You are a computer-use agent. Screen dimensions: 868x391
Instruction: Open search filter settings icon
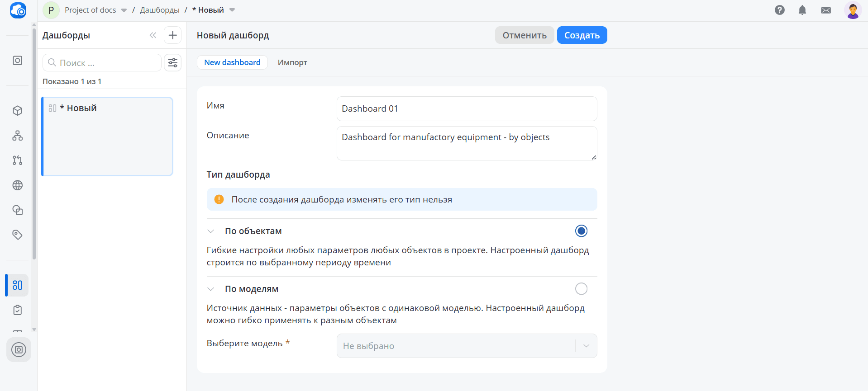tap(172, 63)
